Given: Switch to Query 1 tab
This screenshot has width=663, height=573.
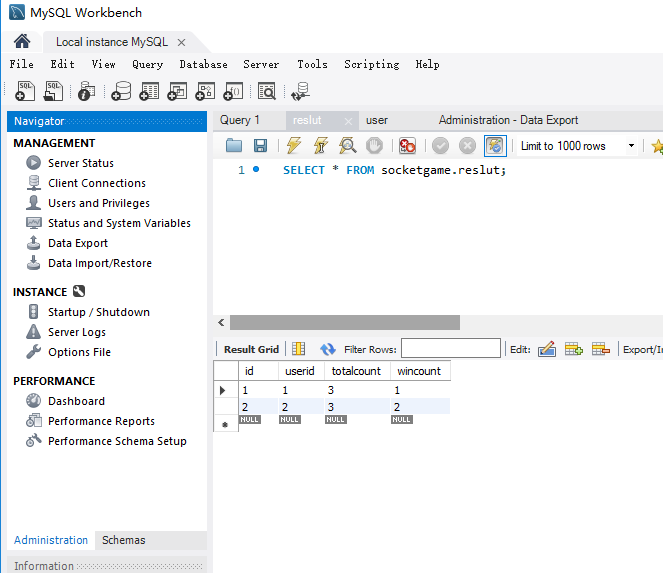Looking at the screenshot, I should coord(239,120).
